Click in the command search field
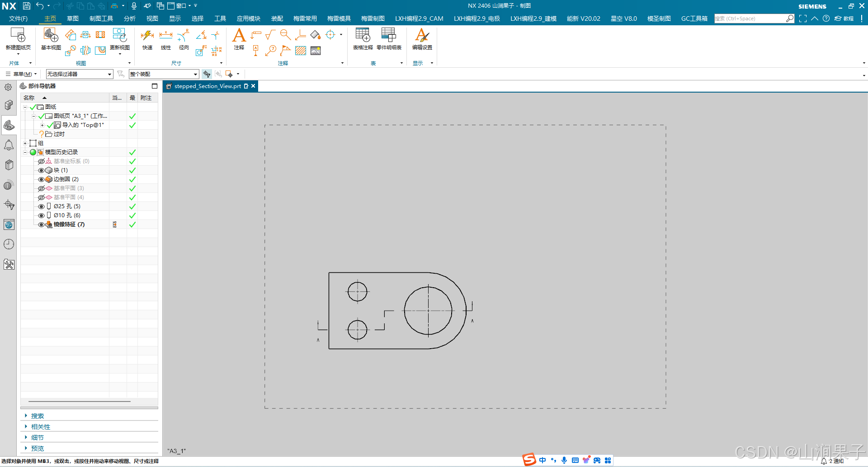This screenshot has height=467, width=868. point(750,19)
